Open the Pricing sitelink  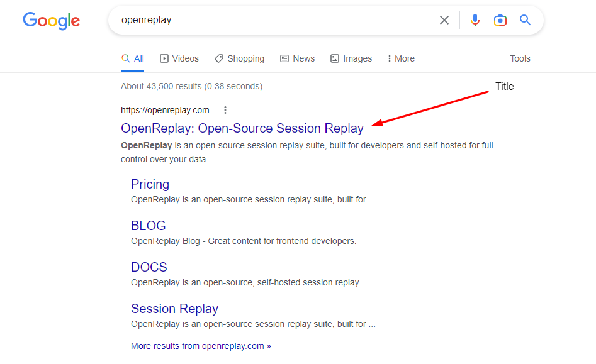tap(150, 184)
